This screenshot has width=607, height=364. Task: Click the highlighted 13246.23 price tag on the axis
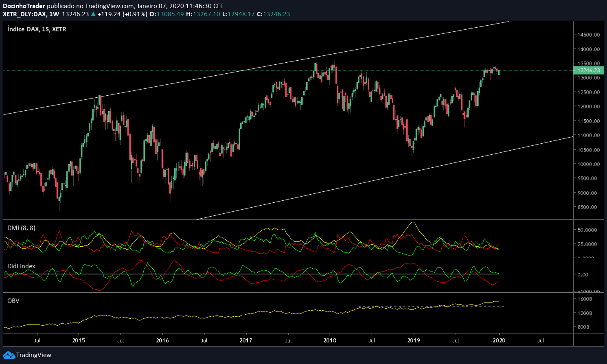tap(588, 70)
